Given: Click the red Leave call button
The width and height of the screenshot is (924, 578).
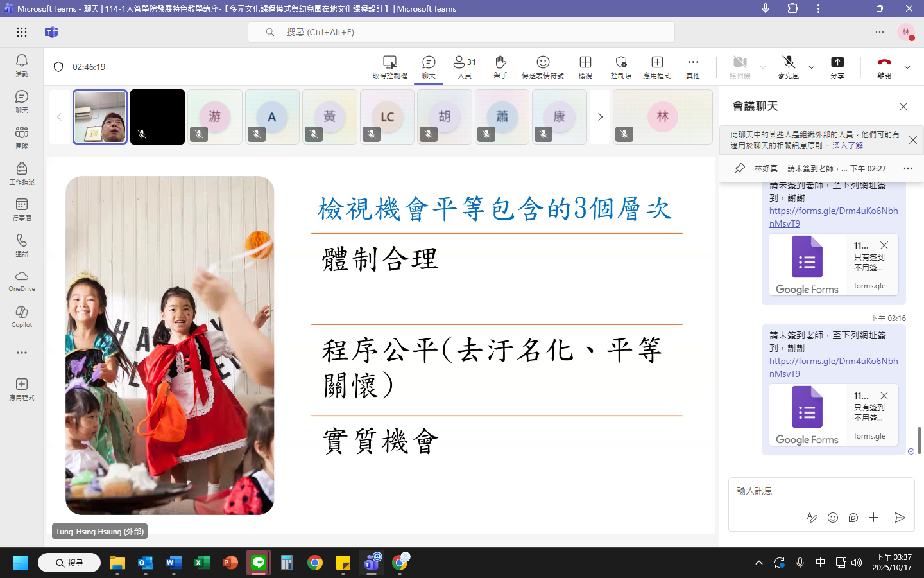Looking at the screenshot, I should (884, 66).
